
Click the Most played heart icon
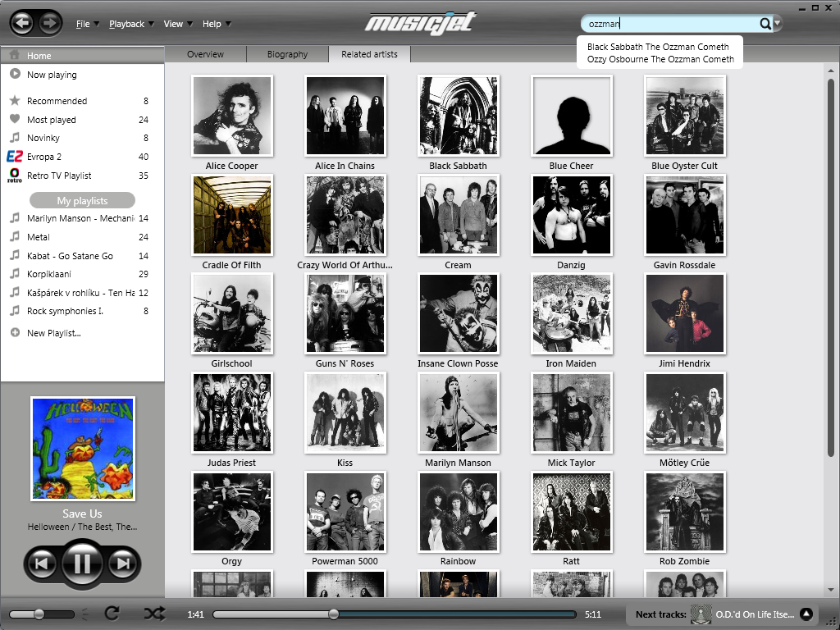[x=15, y=119]
